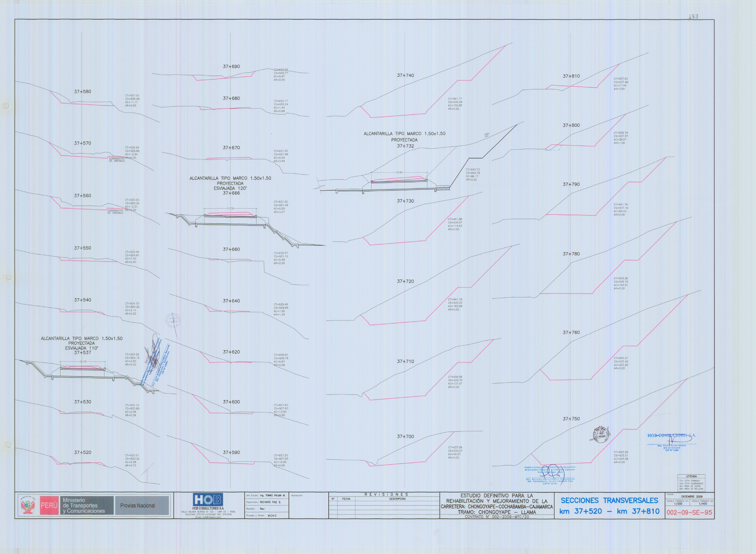Click the section label 37+750
This screenshot has width=756, height=554.
coord(571,419)
